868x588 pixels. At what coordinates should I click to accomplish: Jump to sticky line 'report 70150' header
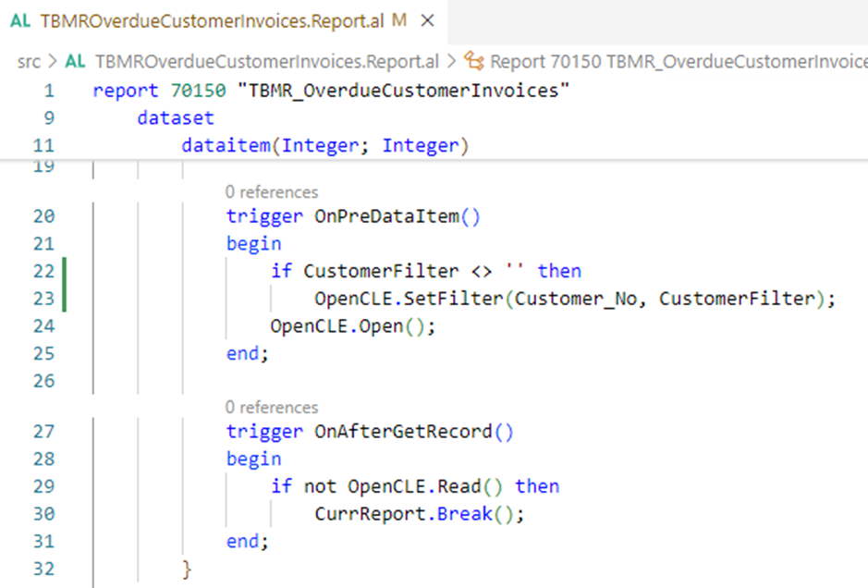[x=331, y=91]
